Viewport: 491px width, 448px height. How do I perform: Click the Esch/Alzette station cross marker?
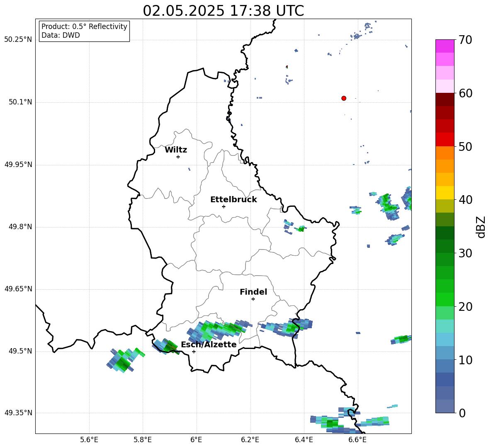(194, 351)
